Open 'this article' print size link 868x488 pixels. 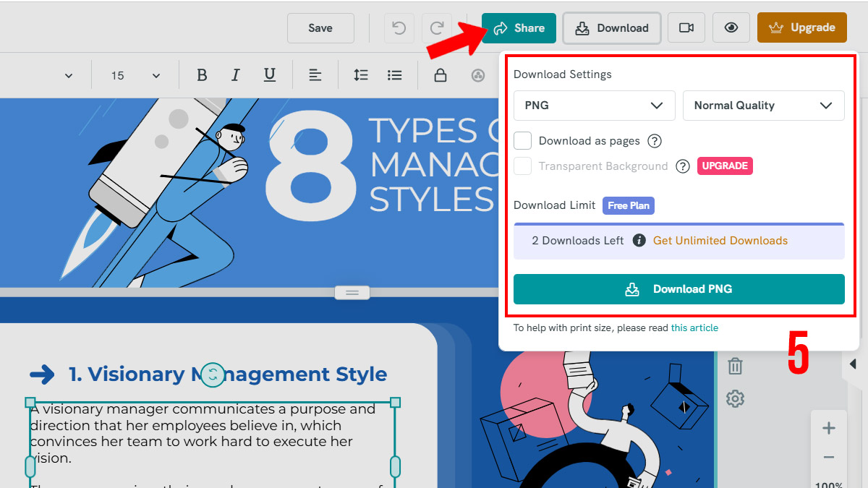click(694, 328)
